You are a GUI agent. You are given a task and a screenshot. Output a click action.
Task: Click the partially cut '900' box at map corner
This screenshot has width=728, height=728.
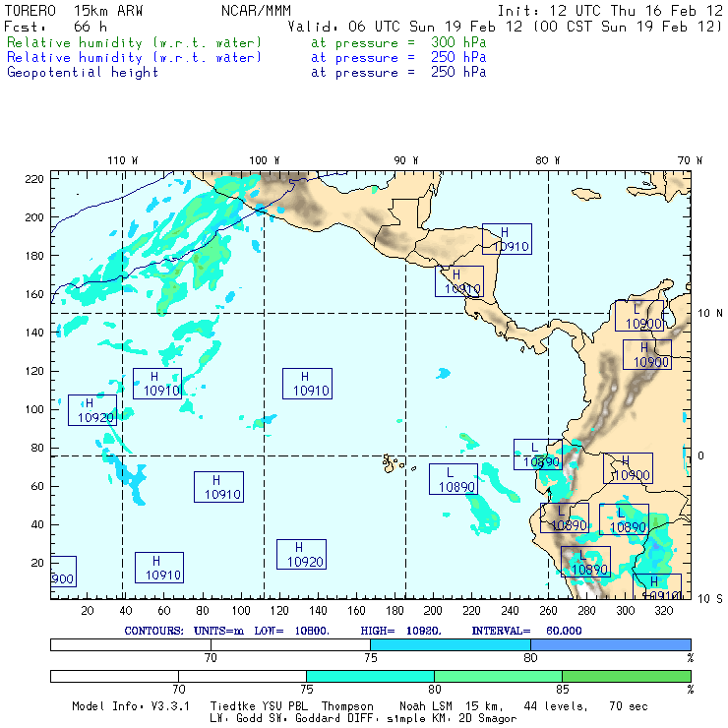tap(63, 572)
